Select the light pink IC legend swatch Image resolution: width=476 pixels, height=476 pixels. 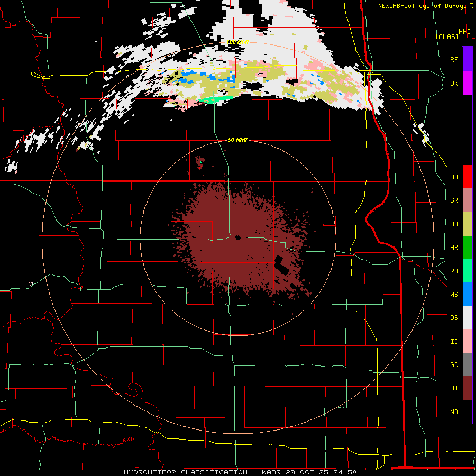(x=467, y=341)
